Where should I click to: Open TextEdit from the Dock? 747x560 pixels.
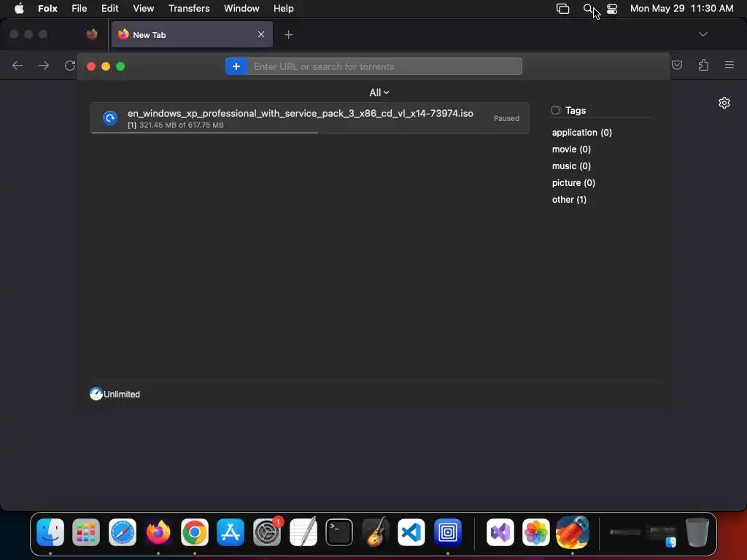point(303,532)
